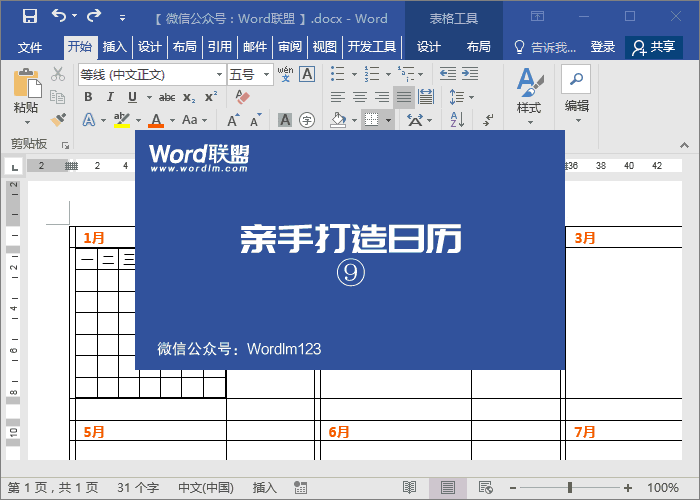Open font color dropdown arrow
The width and height of the screenshot is (700, 500).
point(172,120)
